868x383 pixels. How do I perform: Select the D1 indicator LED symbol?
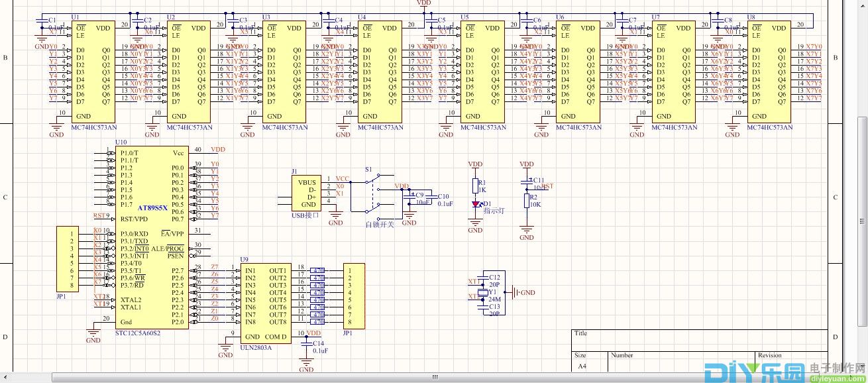pyautogui.click(x=476, y=205)
